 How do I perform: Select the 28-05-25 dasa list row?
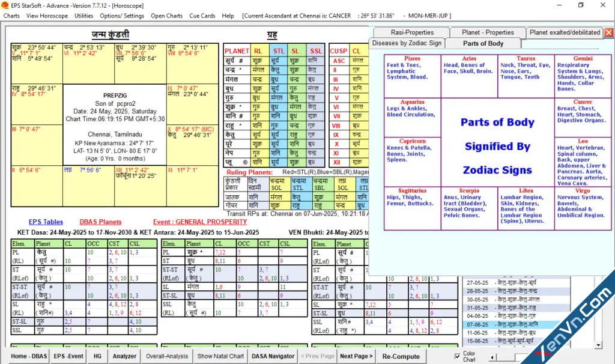tap(516, 291)
